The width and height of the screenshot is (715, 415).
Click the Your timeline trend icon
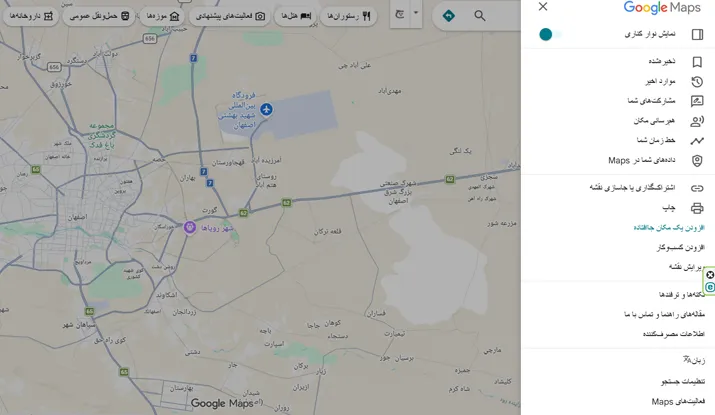pos(697,140)
